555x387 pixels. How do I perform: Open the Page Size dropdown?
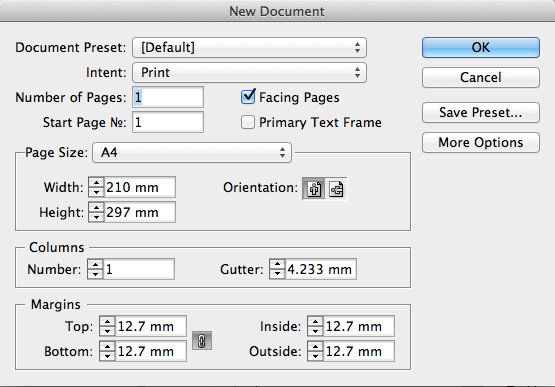click(192, 153)
